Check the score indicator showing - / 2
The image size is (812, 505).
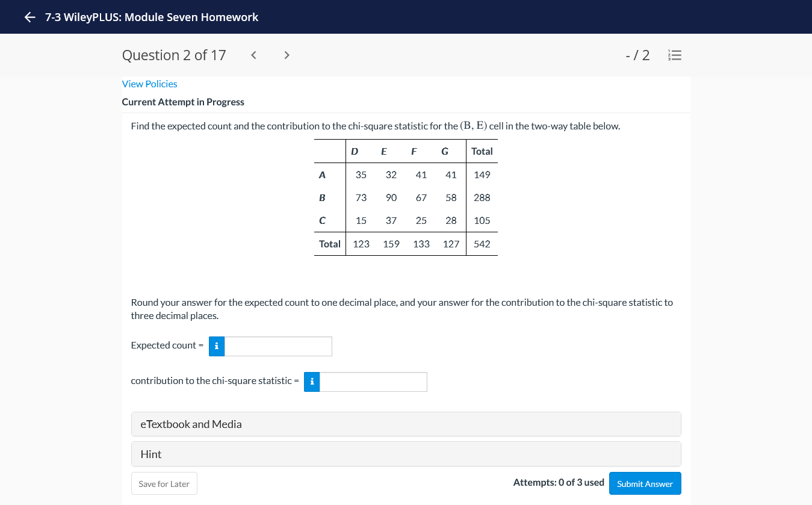coord(637,55)
